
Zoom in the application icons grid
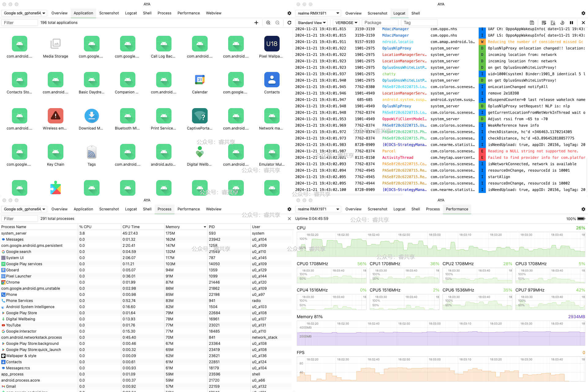tap(268, 23)
